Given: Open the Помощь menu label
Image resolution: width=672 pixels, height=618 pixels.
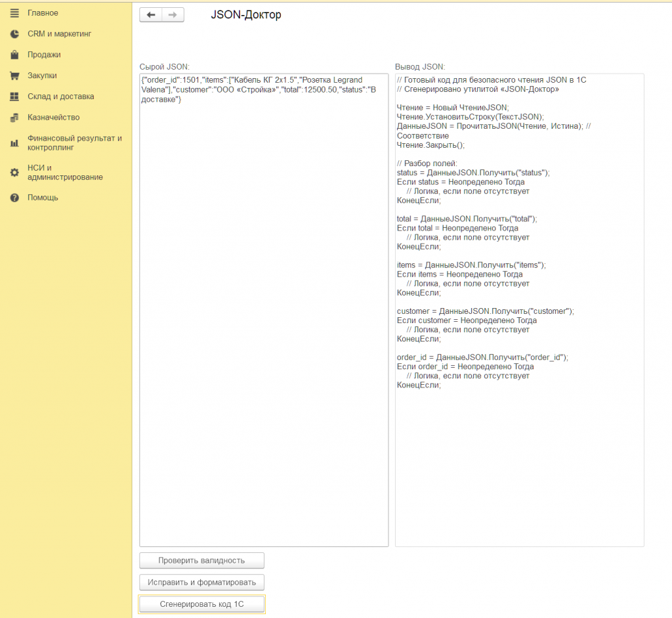Looking at the screenshot, I should click(43, 198).
